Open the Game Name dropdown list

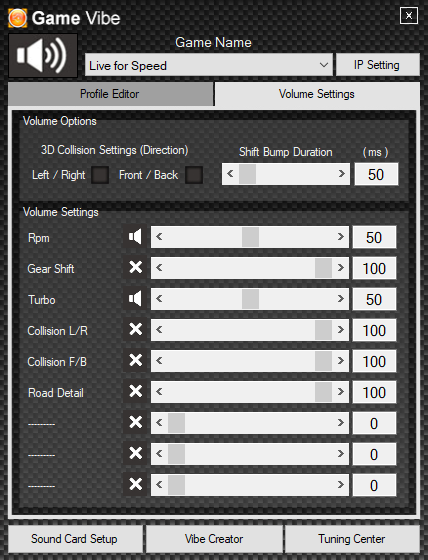coord(209,65)
